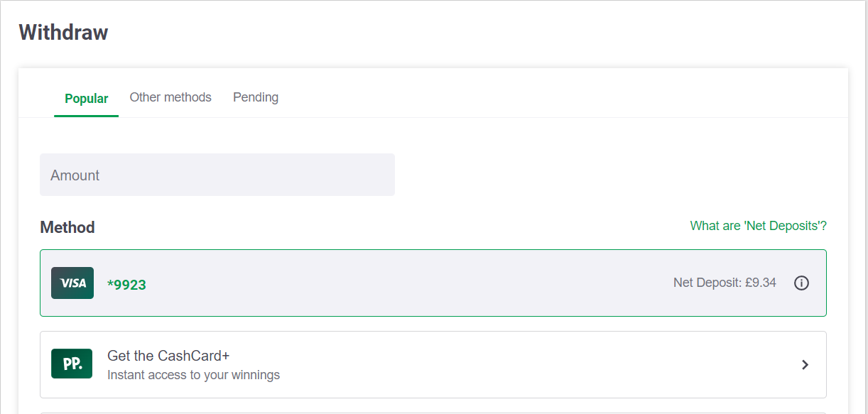Open the What are 'Net Deposits'? link

pos(759,226)
